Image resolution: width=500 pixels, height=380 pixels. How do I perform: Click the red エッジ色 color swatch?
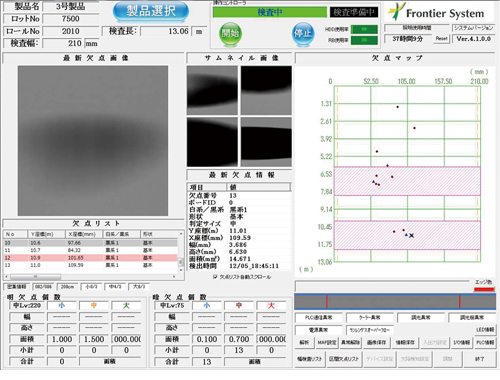[484, 289]
